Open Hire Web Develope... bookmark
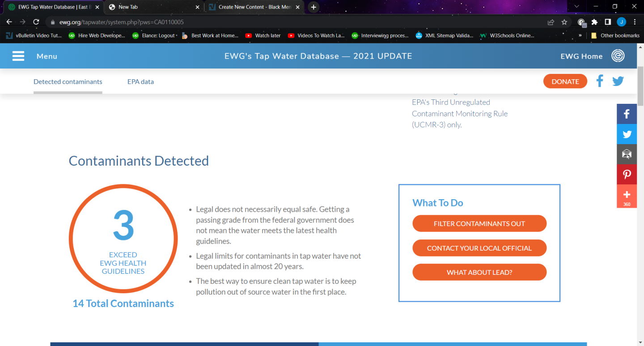644x346 pixels. (x=97, y=35)
